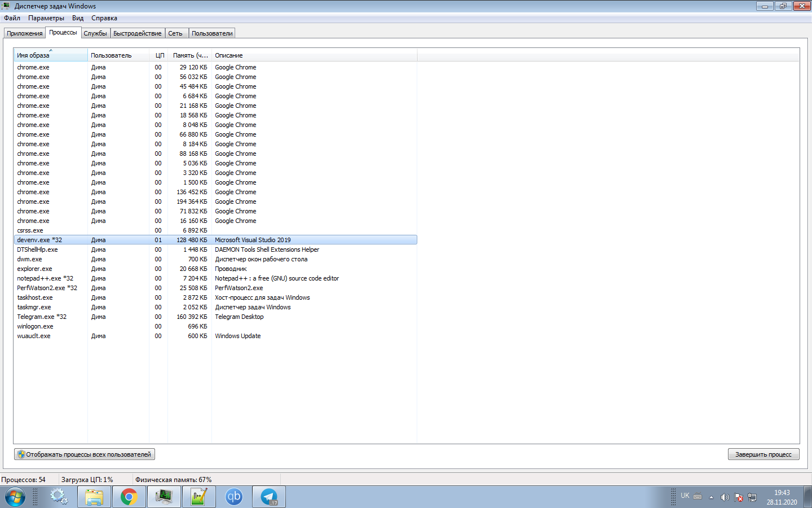The width and height of the screenshot is (812, 508).
Task: Select the wuauclt.exe process
Action: [215, 336]
